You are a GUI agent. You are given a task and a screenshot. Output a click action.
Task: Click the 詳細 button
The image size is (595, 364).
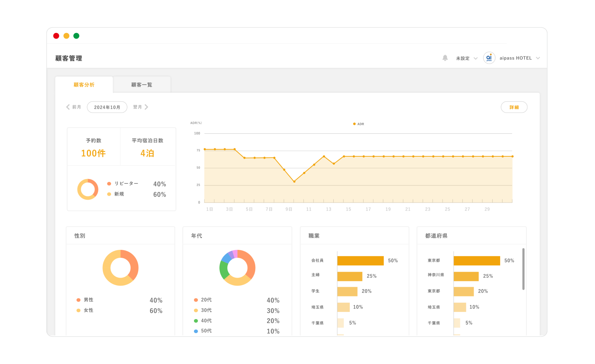click(x=514, y=107)
